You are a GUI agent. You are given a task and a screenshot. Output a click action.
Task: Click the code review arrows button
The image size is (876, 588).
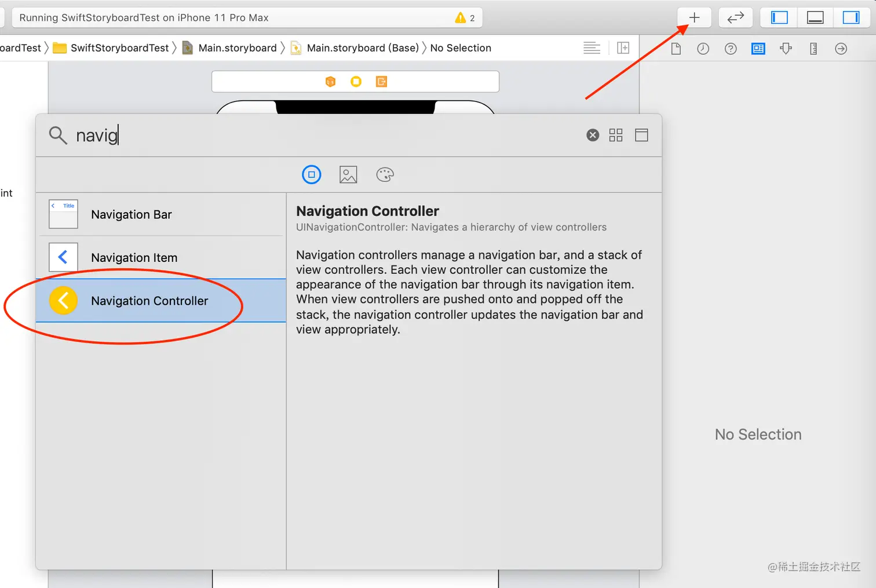pyautogui.click(x=735, y=17)
